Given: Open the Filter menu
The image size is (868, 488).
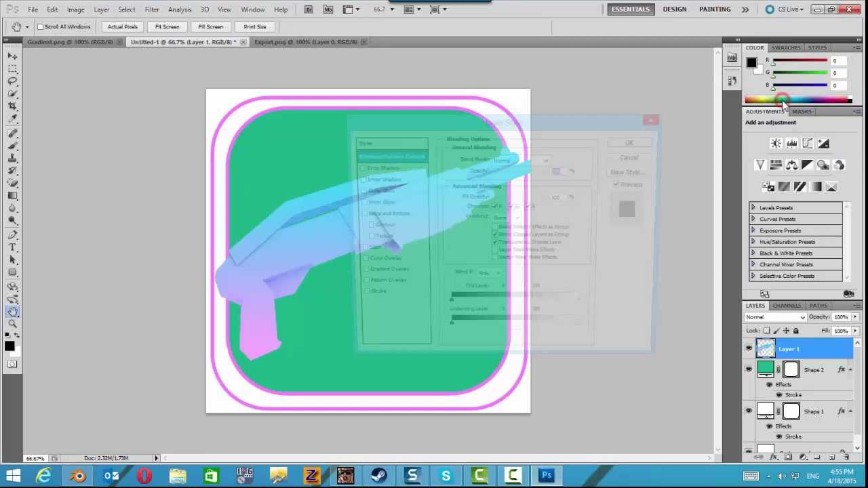Looking at the screenshot, I should coord(152,9).
